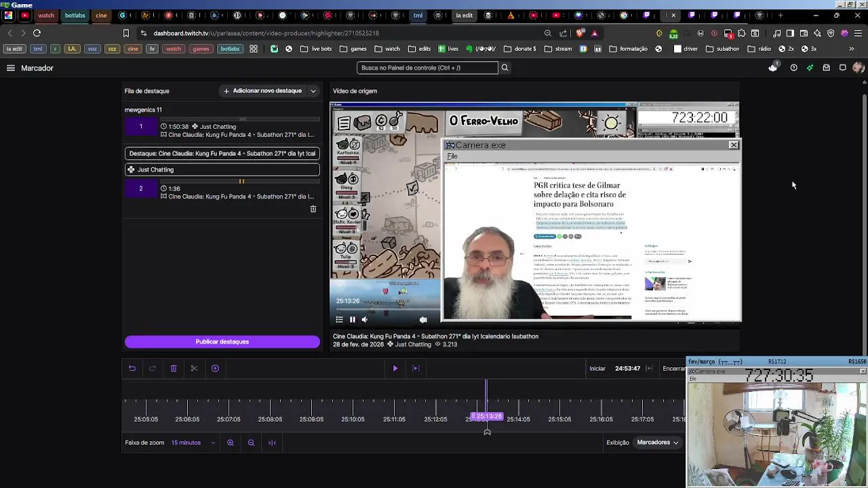Image resolution: width=868 pixels, height=488 pixels.
Task: Open a new browser tab
Action: pyautogui.click(x=781, y=15)
